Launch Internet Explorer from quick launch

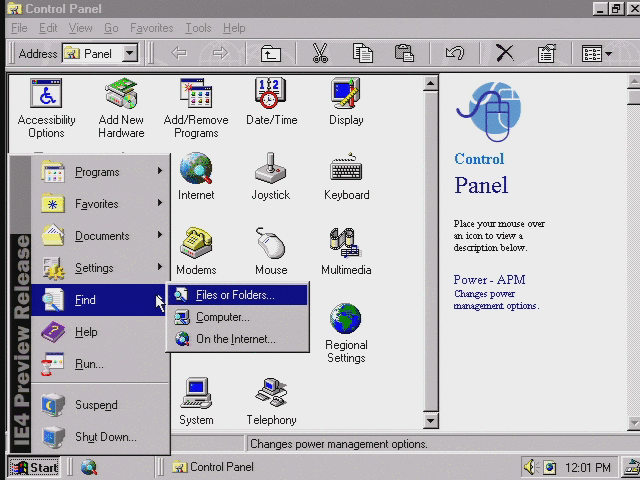pos(89,467)
